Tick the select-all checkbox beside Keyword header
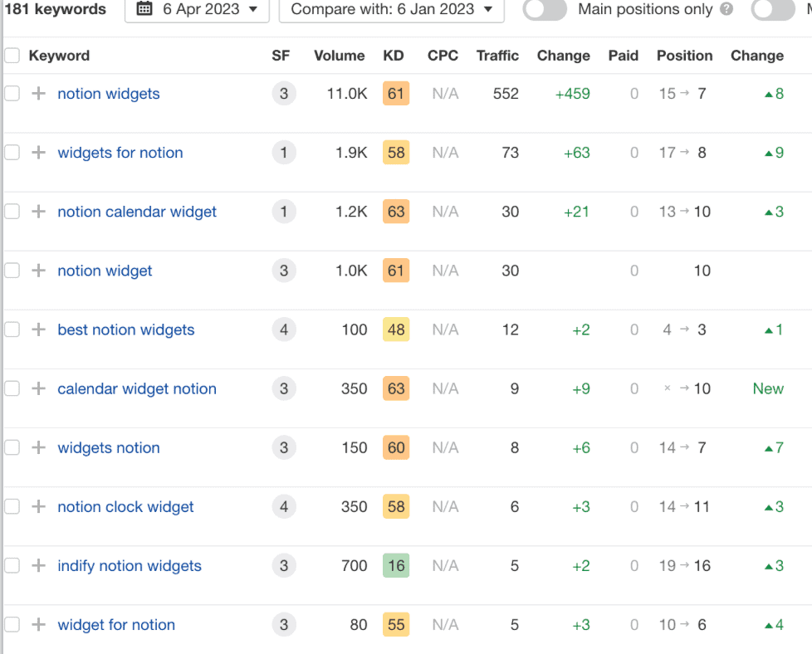812x654 pixels. pyautogui.click(x=12, y=56)
